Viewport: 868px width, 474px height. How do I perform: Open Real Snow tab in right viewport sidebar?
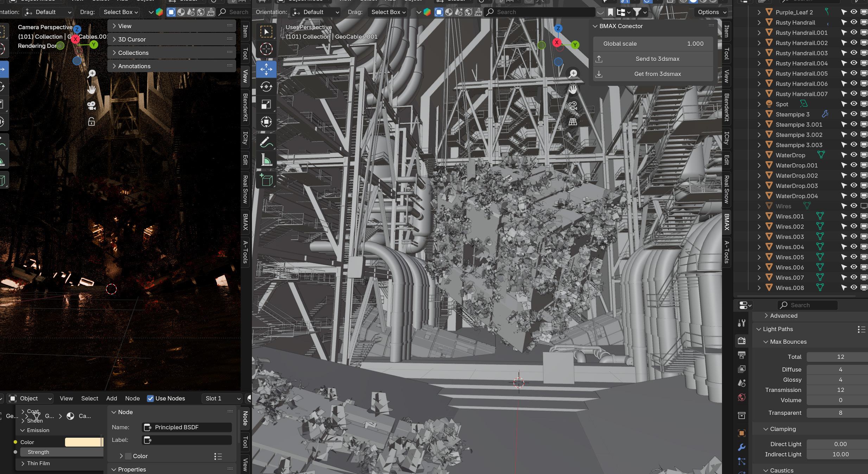[x=727, y=189]
